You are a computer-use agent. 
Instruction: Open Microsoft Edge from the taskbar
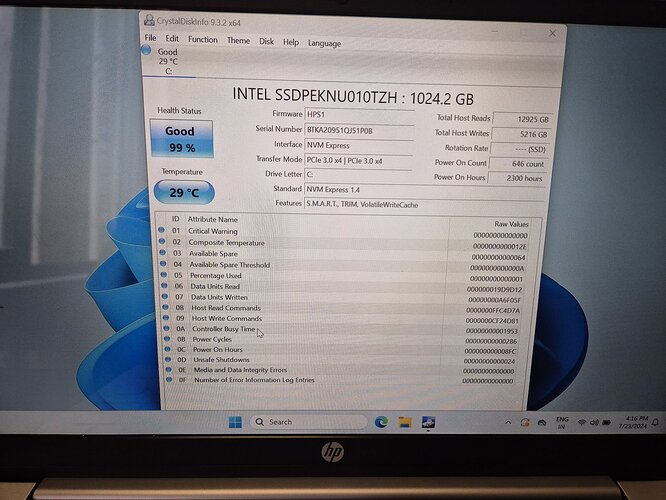[x=381, y=422]
